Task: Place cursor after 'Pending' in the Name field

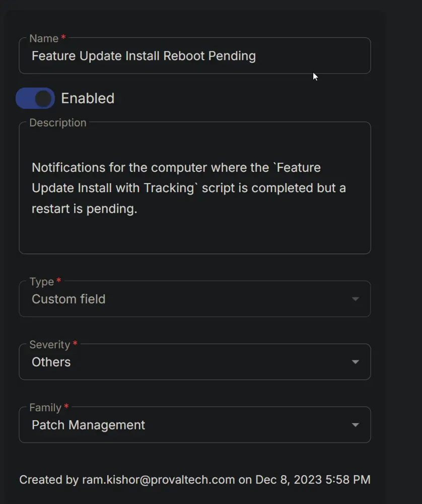Action: tap(257, 56)
